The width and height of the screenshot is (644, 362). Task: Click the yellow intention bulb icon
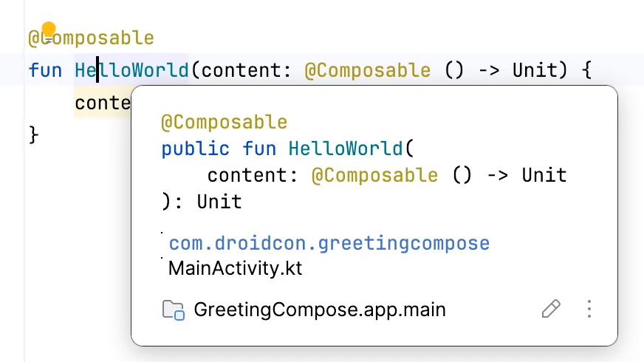pos(48,31)
